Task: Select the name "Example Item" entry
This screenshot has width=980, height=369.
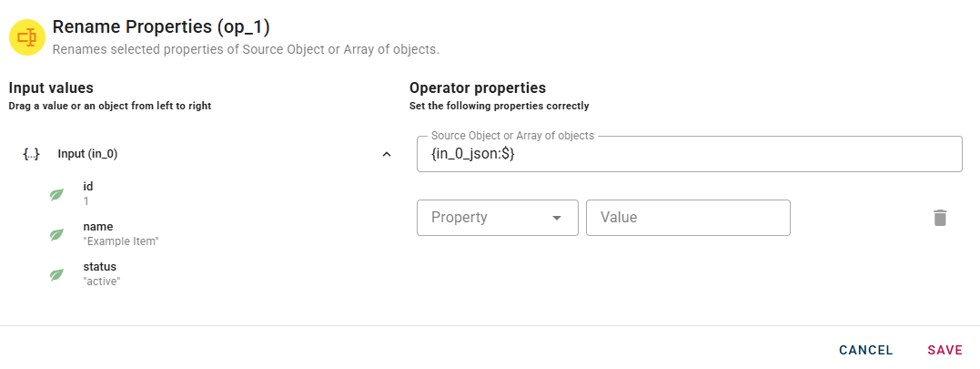Action: (x=121, y=233)
